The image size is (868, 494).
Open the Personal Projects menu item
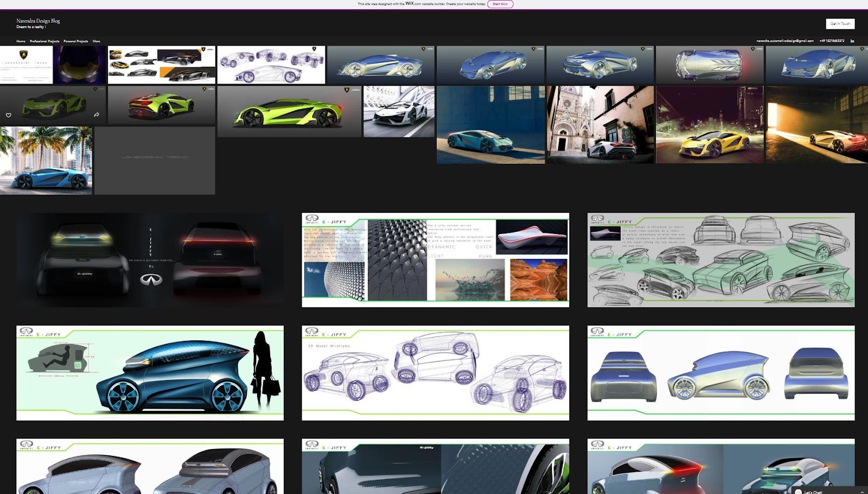pyautogui.click(x=75, y=41)
